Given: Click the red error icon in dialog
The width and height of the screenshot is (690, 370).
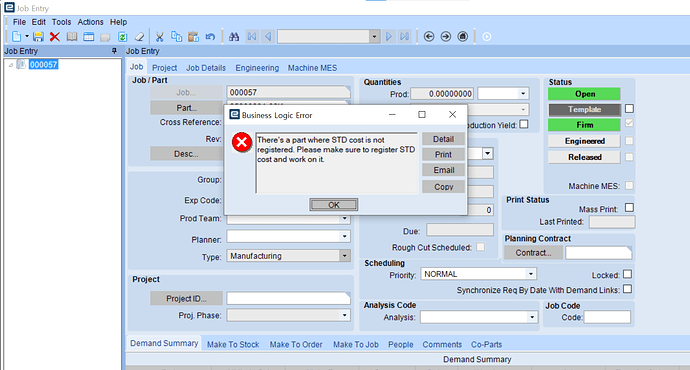Looking at the screenshot, I should pyautogui.click(x=242, y=142).
